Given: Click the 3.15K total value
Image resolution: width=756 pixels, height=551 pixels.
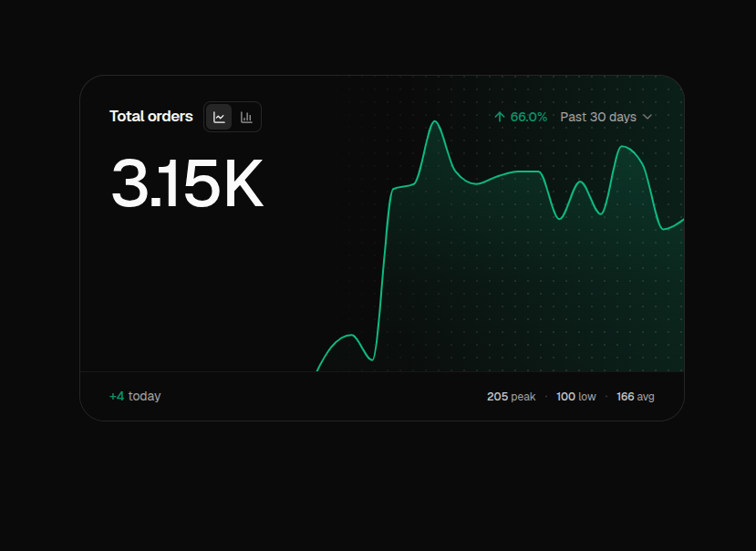Looking at the screenshot, I should (x=187, y=183).
